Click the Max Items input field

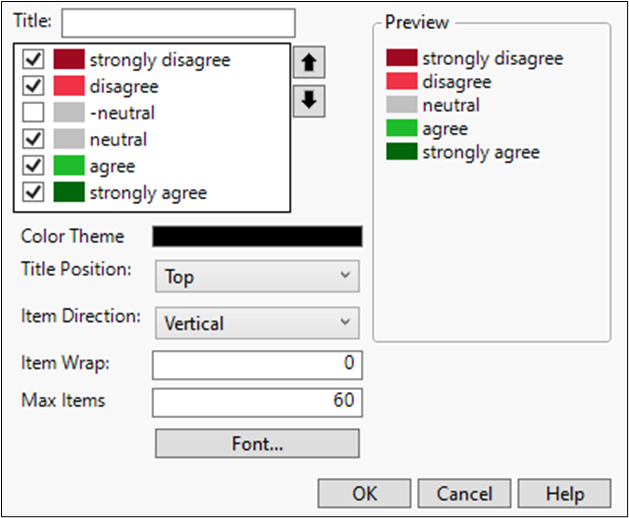click(257, 402)
